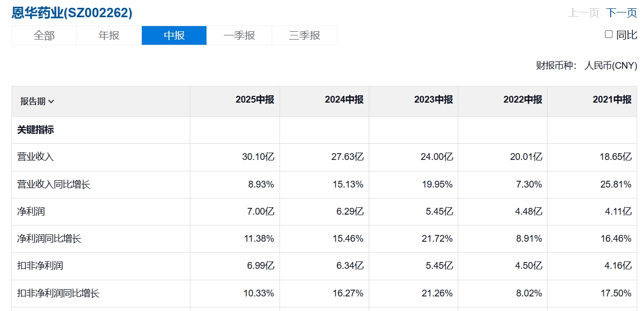This screenshot has width=644, height=311.
Task: Click the 2022中报 column header
Action: pyautogui.click(x=523, y=99)
